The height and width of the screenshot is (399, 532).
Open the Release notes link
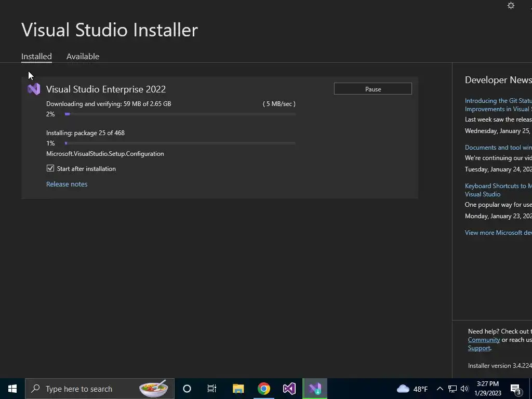tap(67, 184)
